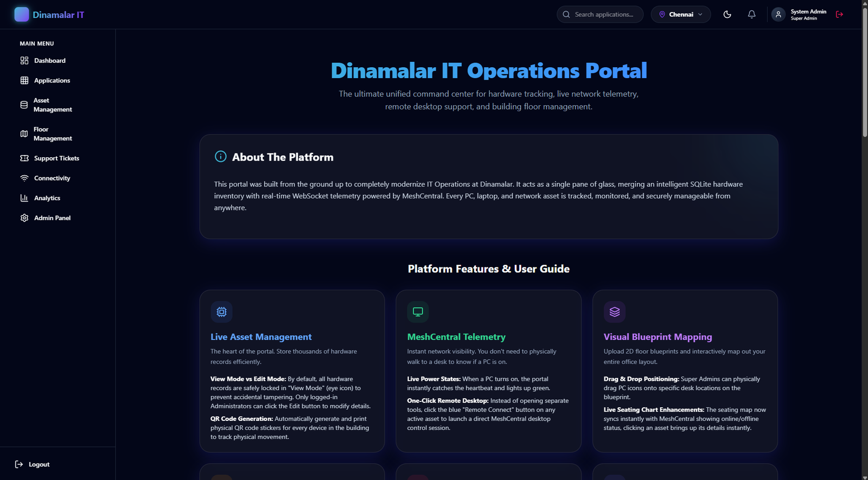Click the 'View Mode vs Edit Mode:' bold text
The height and width of the screenshot is (480, 868).
click(248, 379)
